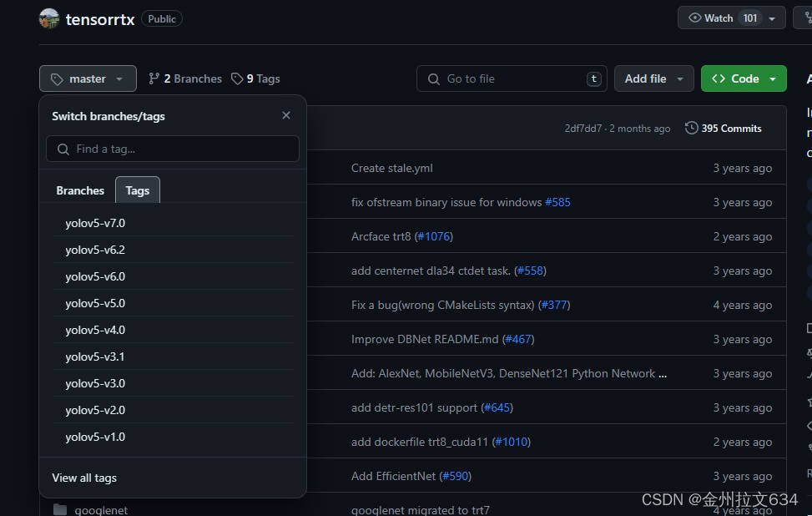Click the 101 watchers count
The height and width of the screenshot is (516, 812).
coord(750,18)
